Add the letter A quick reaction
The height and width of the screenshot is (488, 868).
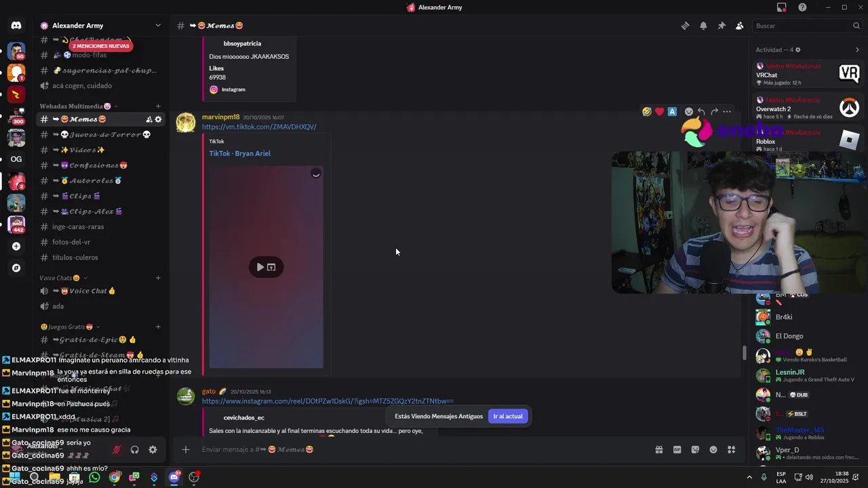pos(672,112)
